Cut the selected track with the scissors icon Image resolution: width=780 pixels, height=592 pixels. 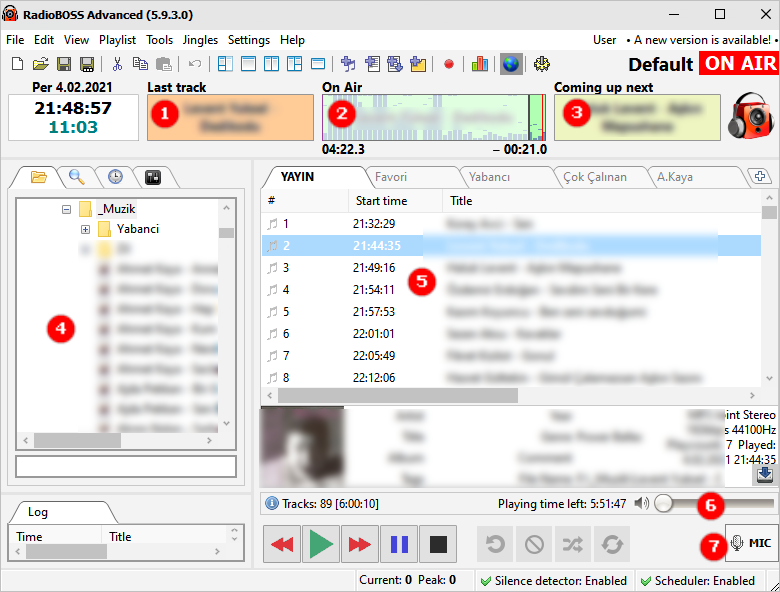tap(117, 64)
